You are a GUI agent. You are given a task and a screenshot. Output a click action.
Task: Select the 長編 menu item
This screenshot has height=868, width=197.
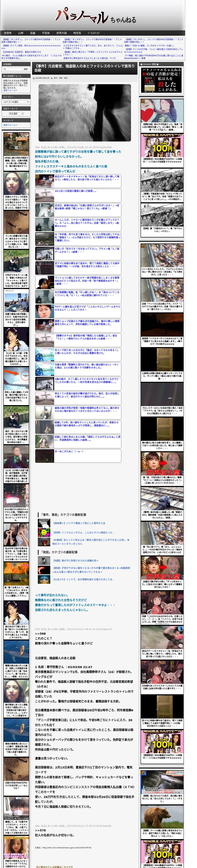coord(33,33)
